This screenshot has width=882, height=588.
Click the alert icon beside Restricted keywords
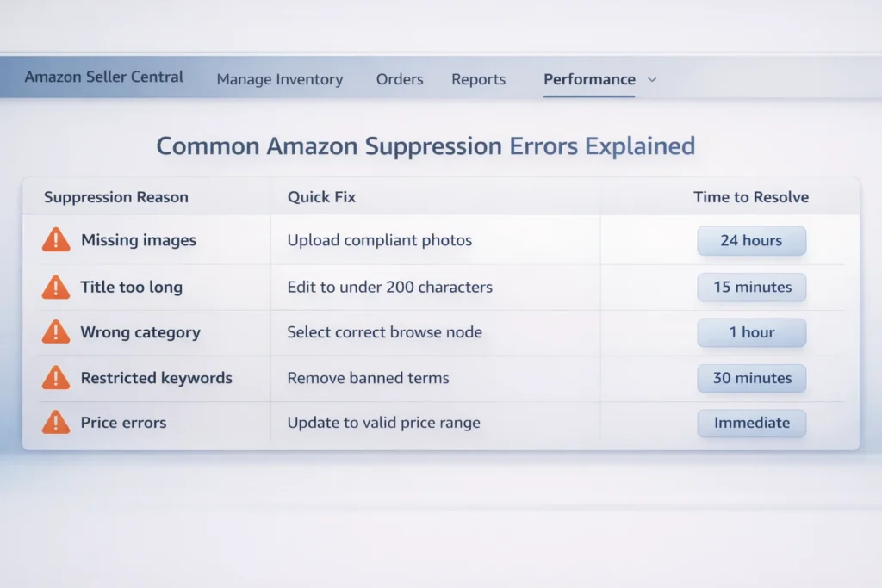point(55,377)
